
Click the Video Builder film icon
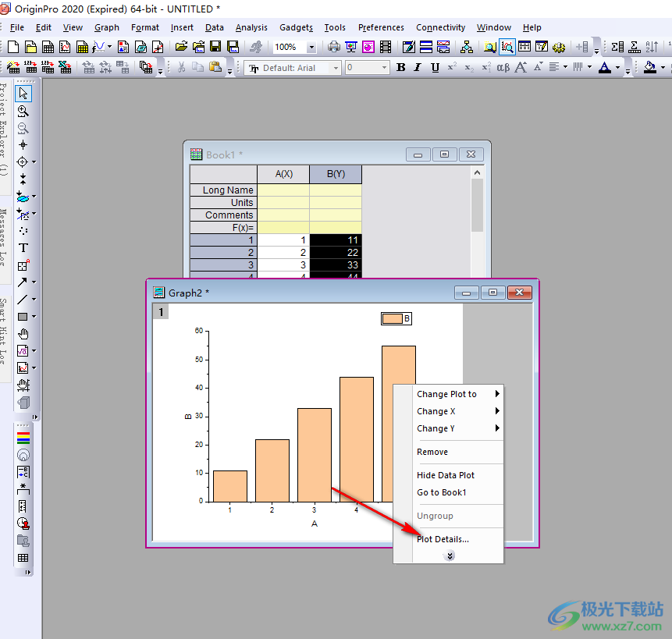click(386, 47)
